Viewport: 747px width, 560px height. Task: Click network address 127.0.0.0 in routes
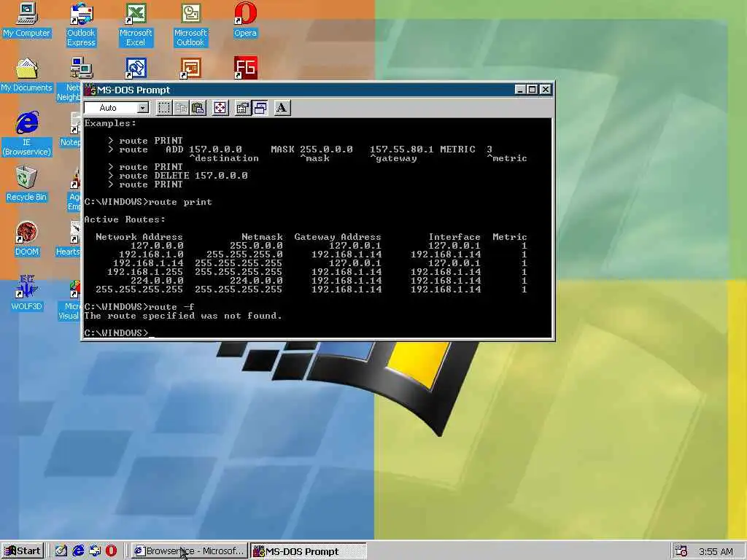(157, 246)
